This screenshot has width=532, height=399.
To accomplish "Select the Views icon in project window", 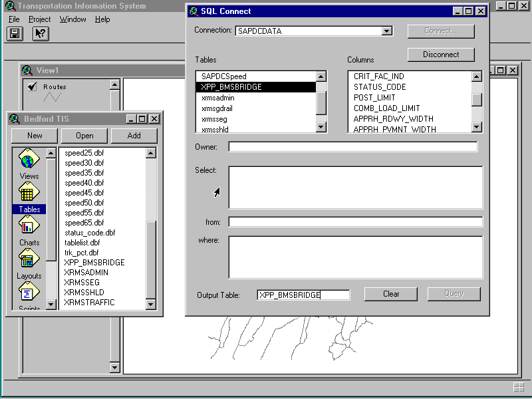I will [x=29, y=160].
